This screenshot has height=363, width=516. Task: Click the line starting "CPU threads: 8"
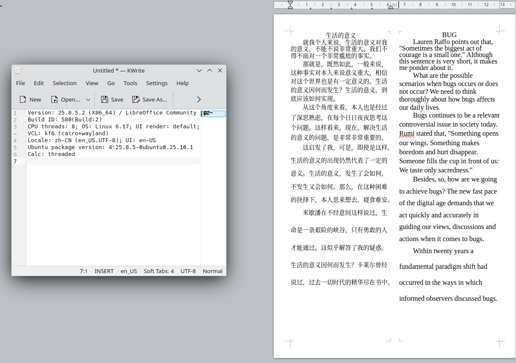[x=113, y=126]
